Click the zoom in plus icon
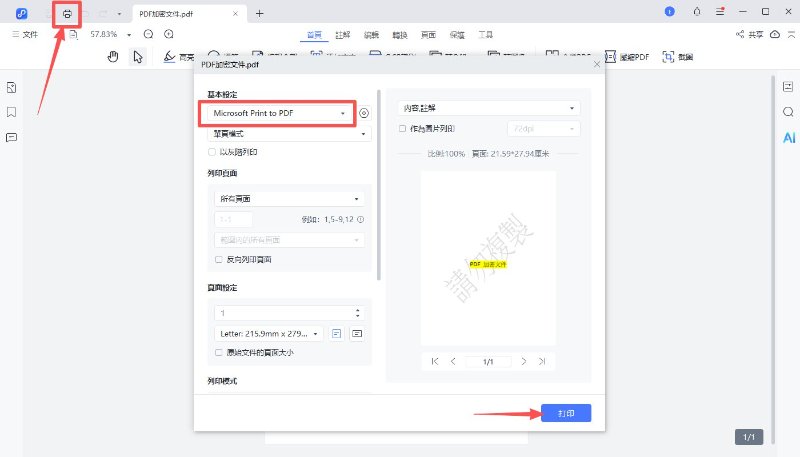Screen dimensions: 800x457 [x=169, y=34]
